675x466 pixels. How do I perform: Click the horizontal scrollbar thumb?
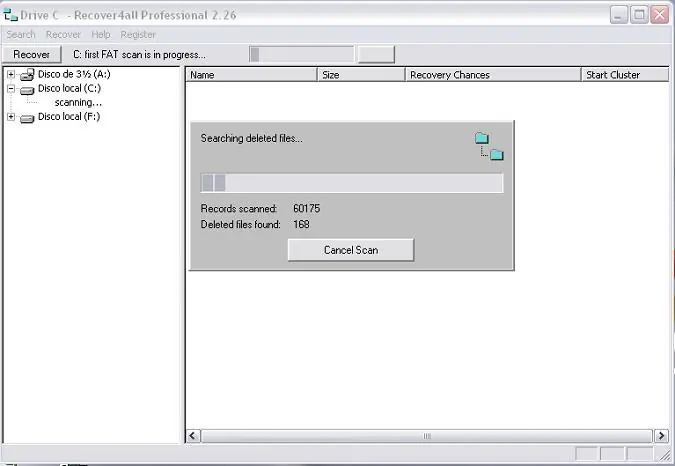[x=427, y=436]
